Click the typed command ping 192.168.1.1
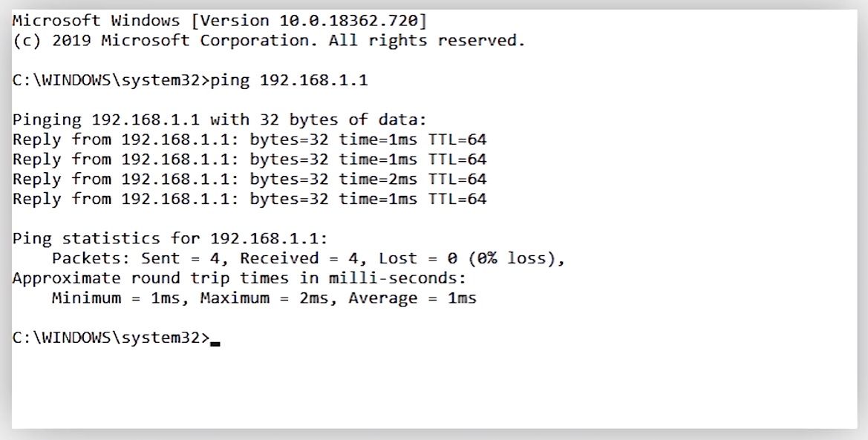Screen dimensions: 868x440 coord(289,80)
